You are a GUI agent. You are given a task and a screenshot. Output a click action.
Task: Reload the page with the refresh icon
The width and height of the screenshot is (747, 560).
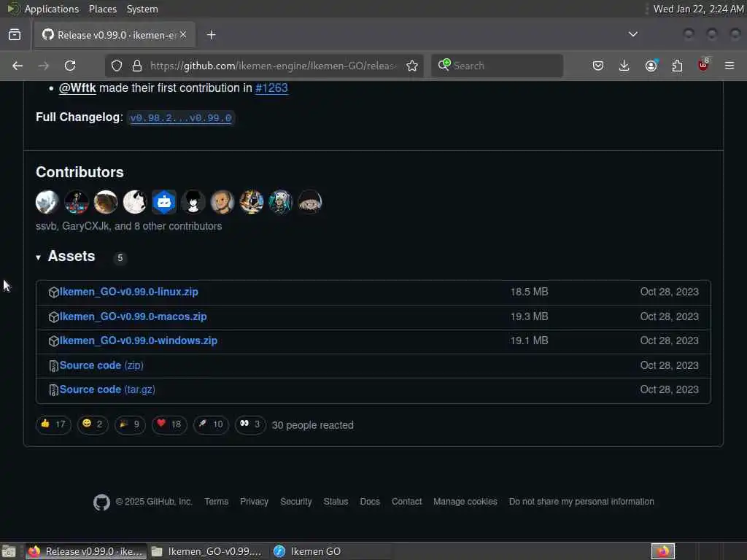[x=70, y=66]
